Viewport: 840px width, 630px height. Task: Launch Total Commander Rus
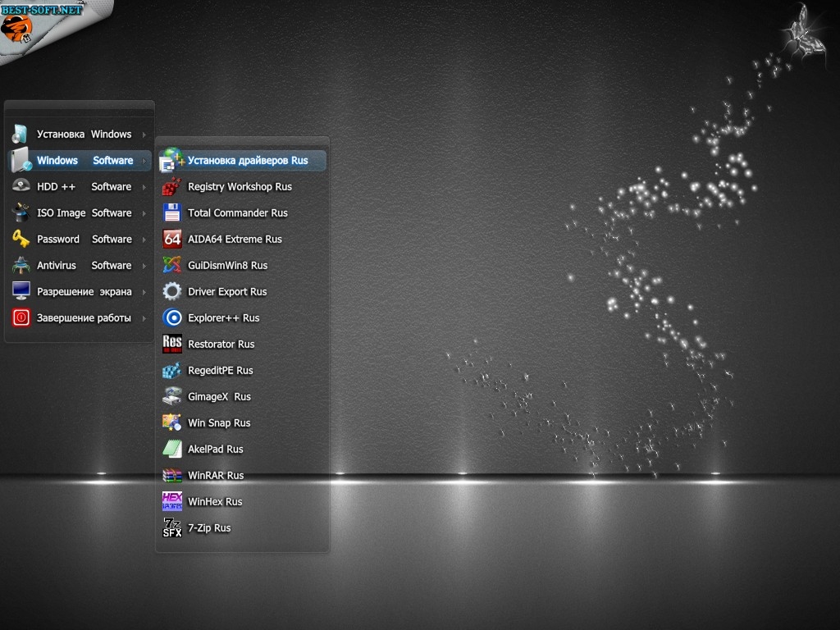[x=242, y=212]
